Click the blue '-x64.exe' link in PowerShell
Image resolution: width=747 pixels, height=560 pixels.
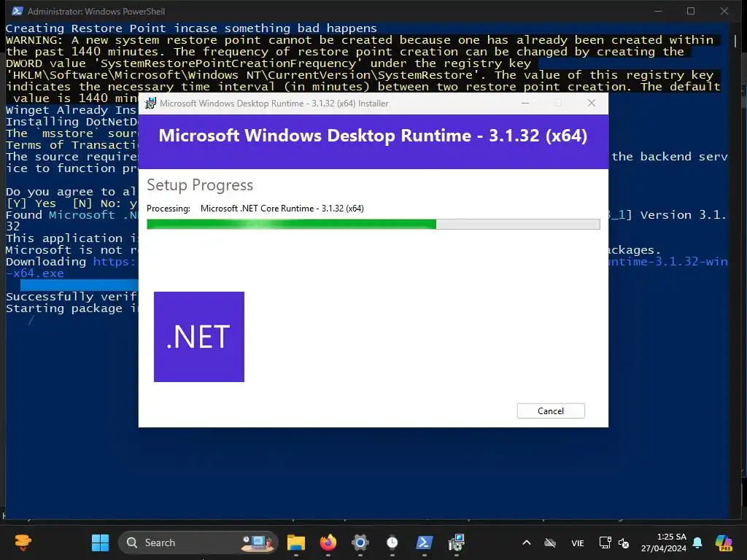pyautogui.click(x=35, y=273)
